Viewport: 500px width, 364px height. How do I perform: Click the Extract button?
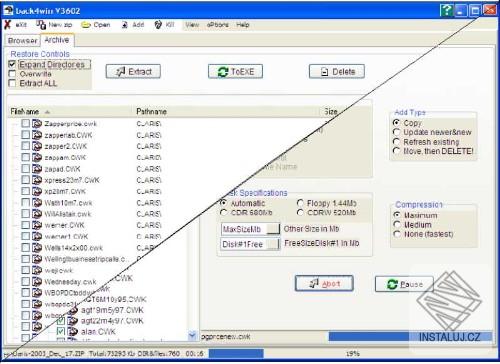click(133, 71)
